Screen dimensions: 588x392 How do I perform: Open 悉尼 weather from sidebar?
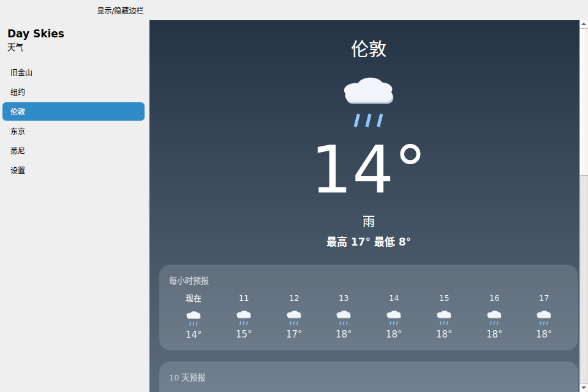click(x=73, y=151)
